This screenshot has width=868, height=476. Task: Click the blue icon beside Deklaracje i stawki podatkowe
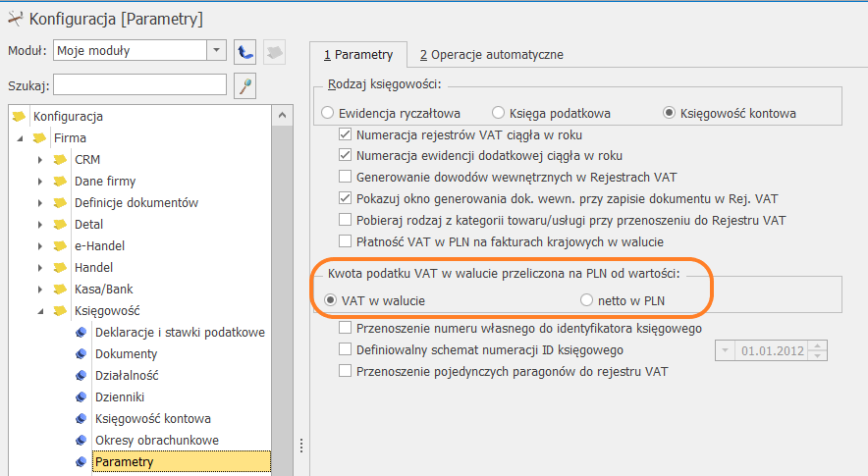(x=81, y=332)
